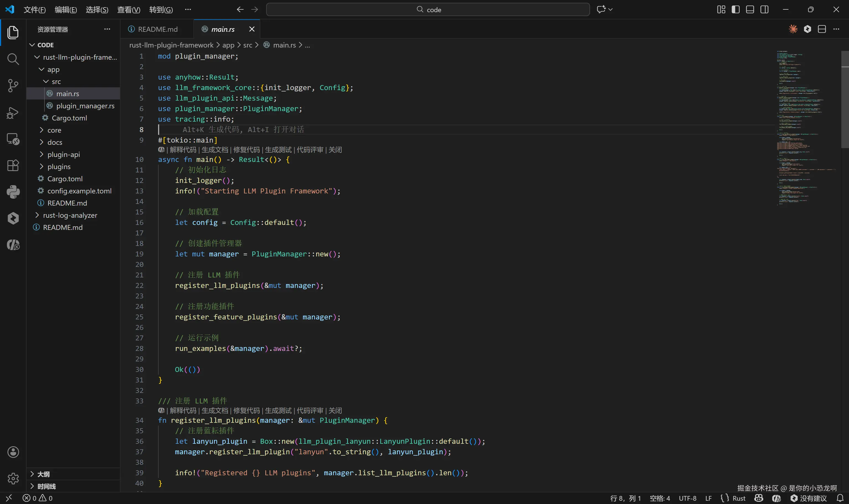Expand the 大纲 outline section

43,474
